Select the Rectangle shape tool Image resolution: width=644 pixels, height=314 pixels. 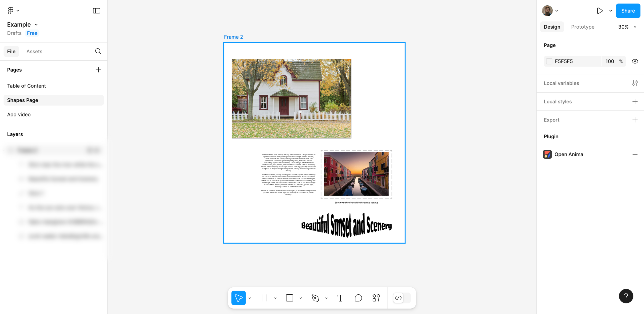290,298
